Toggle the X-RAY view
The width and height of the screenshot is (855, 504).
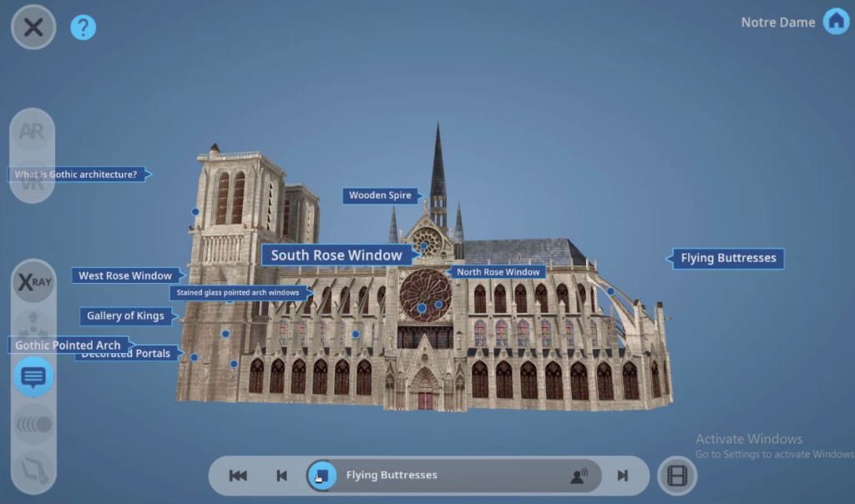pyautogui.click(x=33, y=282)
